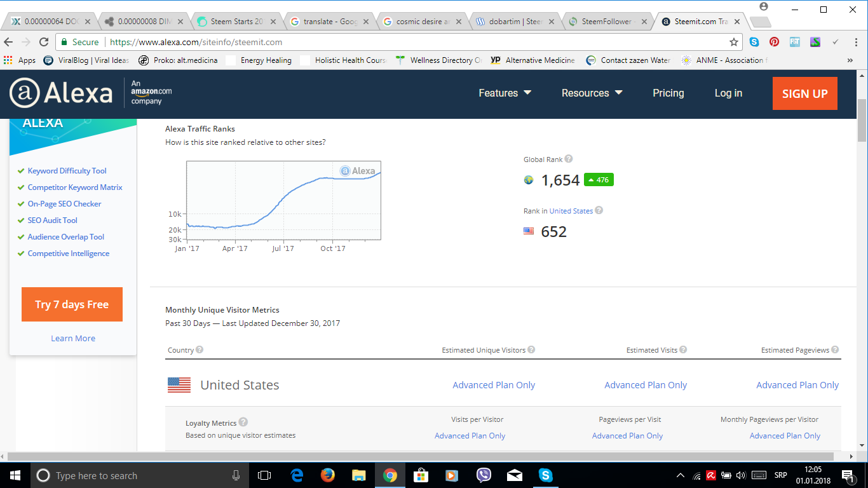Viewport: 868px width, 488px height.
Task: Reload the page with the refresh icon
Action: [x=44, y=42]
